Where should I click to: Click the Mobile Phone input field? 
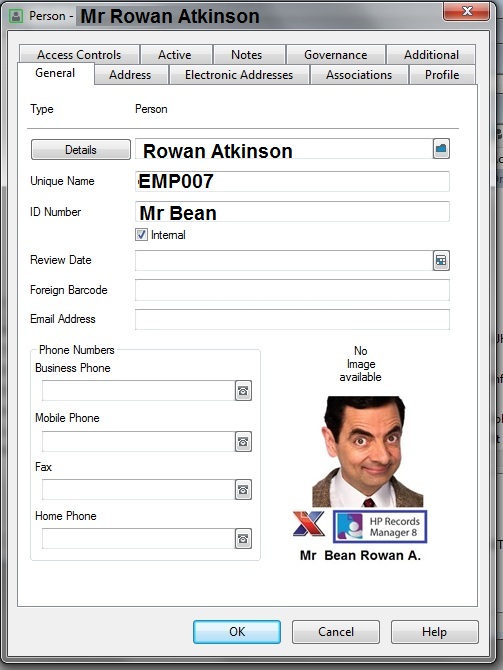[138, 441]
